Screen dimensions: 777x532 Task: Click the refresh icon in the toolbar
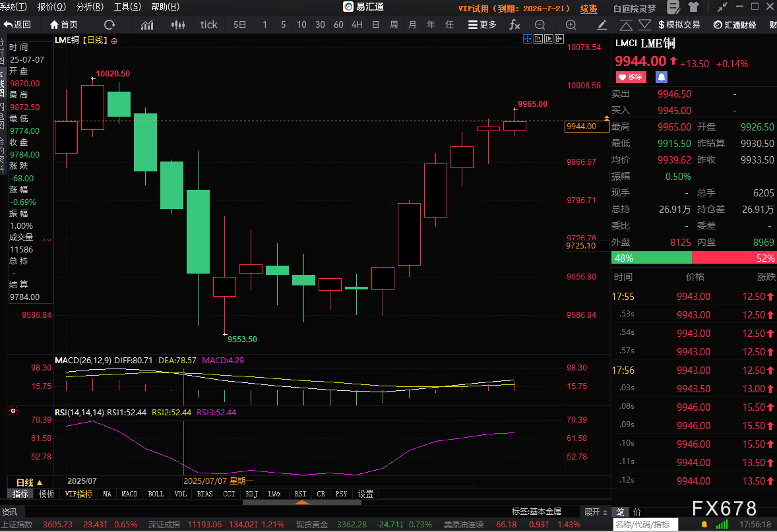pos(109,24)
